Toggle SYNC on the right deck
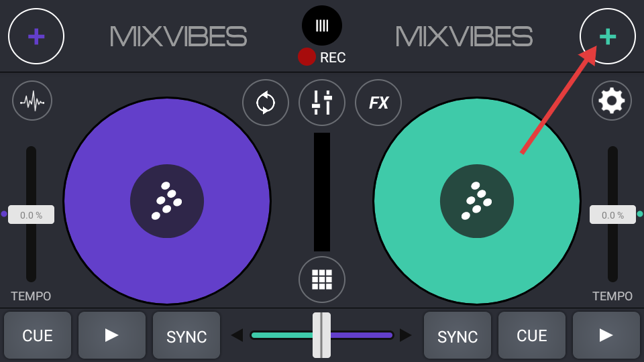644x362 pixels. [x=458, y=336]
